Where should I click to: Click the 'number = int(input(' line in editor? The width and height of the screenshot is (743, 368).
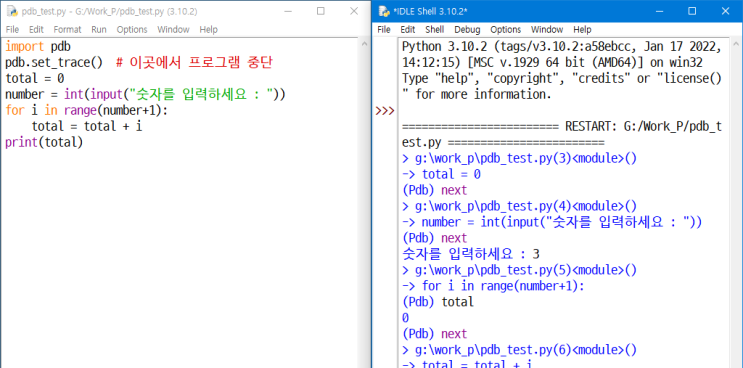tap(145, 94)
